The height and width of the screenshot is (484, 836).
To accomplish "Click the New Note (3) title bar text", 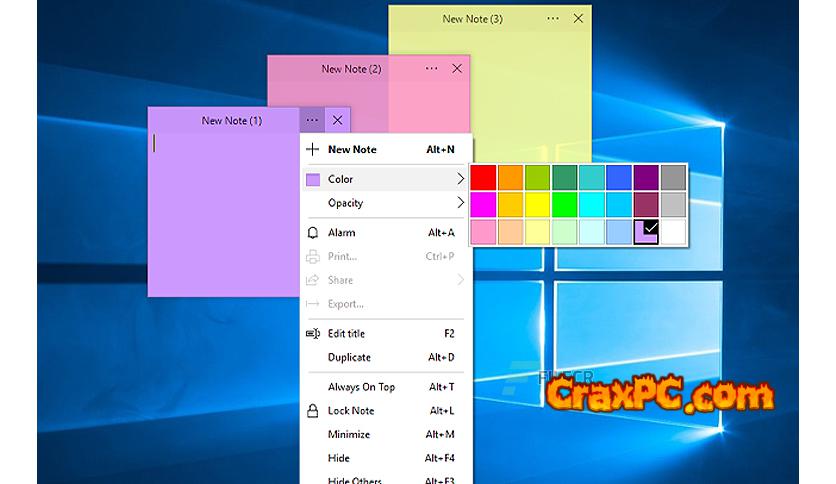I will (472, 19).
